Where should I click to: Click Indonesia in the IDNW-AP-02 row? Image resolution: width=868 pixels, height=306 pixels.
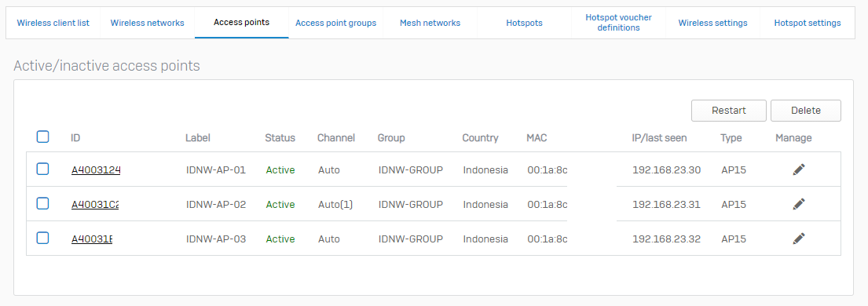tap(485, 204)
